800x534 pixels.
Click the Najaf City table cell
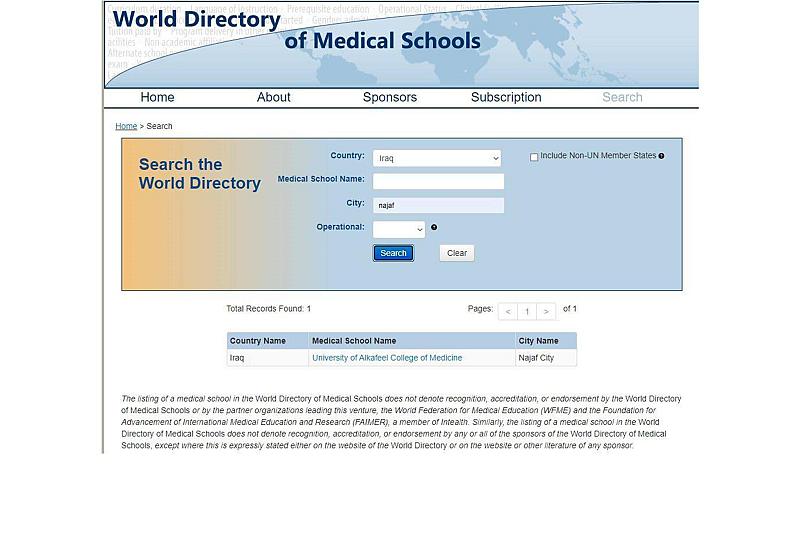pos(546,358)
